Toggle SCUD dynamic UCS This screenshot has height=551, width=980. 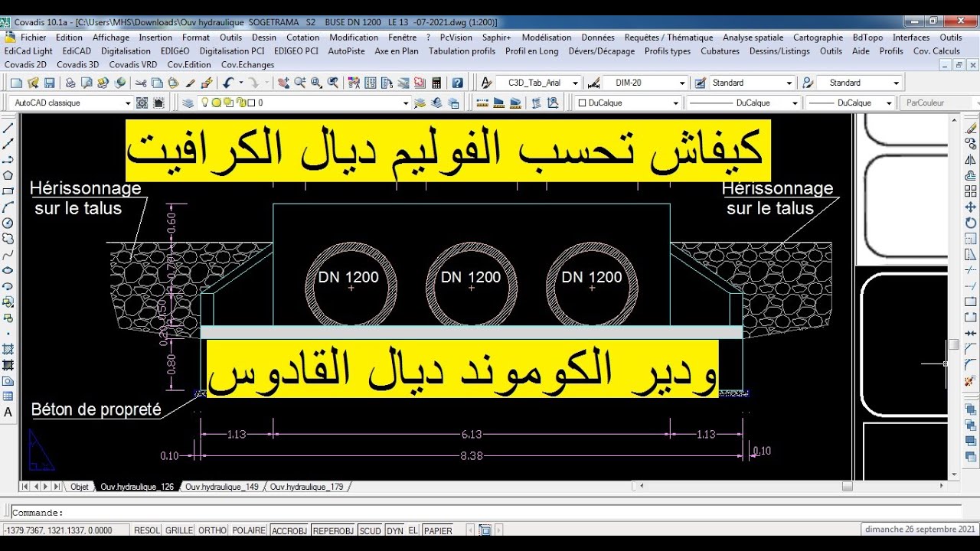[x=370, y=530]
